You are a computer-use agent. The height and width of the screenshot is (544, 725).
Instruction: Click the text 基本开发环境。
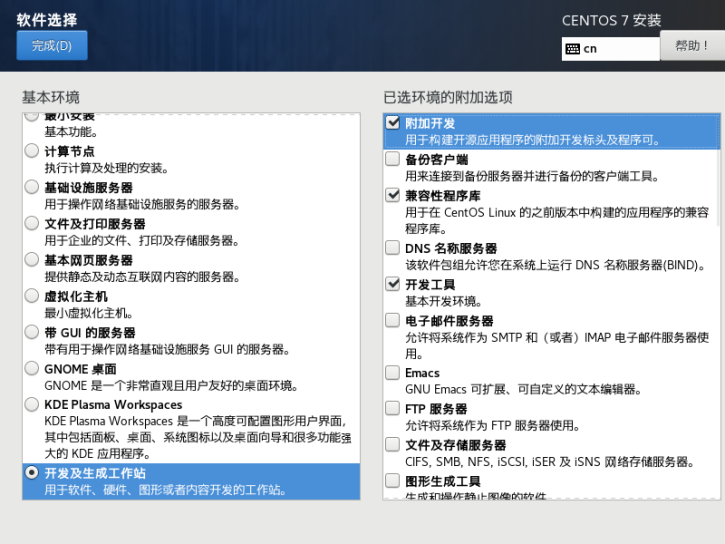pos(444,301)
